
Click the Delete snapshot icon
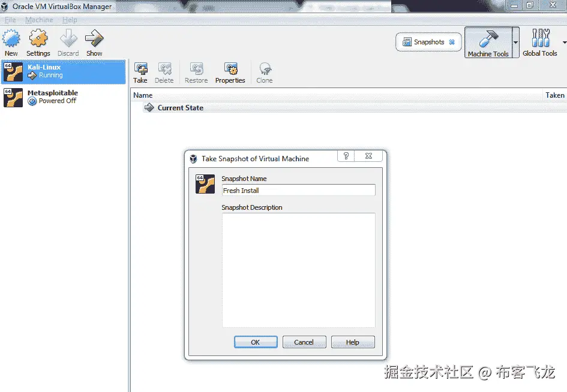[x=164, y=68]
